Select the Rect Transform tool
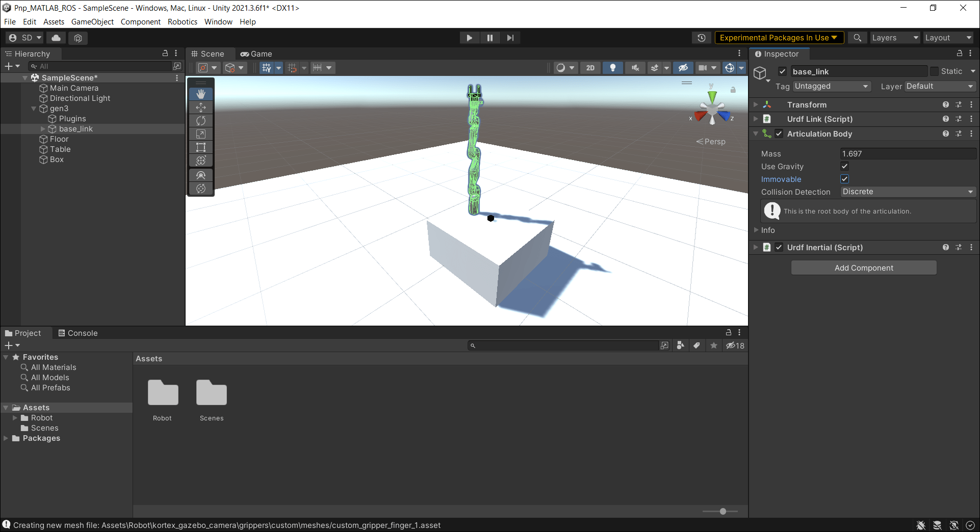This screenshot has height=532, width=980. tap(201, 147)
